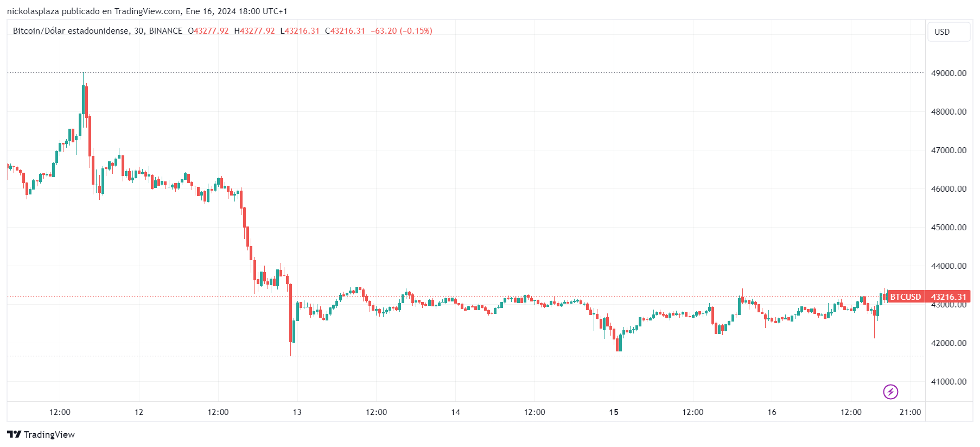The image size is (980, 447).
Task: Click the 21:00 time axis label
Action: [910, 412]
